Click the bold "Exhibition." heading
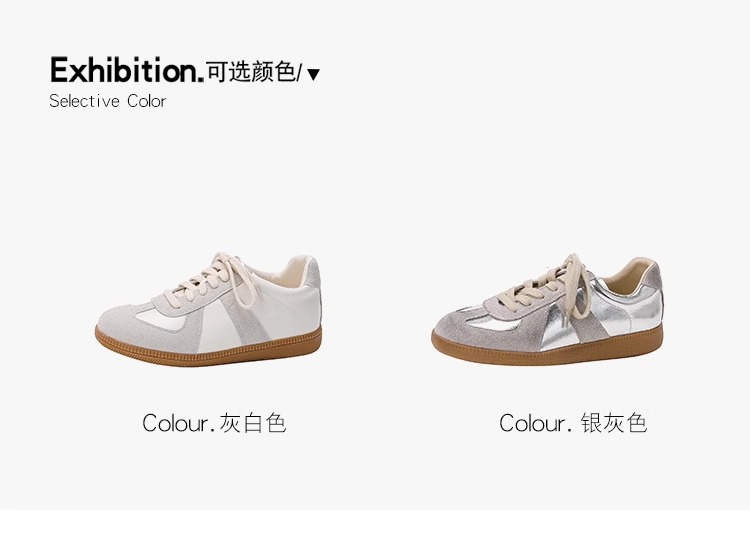Viewport: 750px width, 533px height. [127, 70]
